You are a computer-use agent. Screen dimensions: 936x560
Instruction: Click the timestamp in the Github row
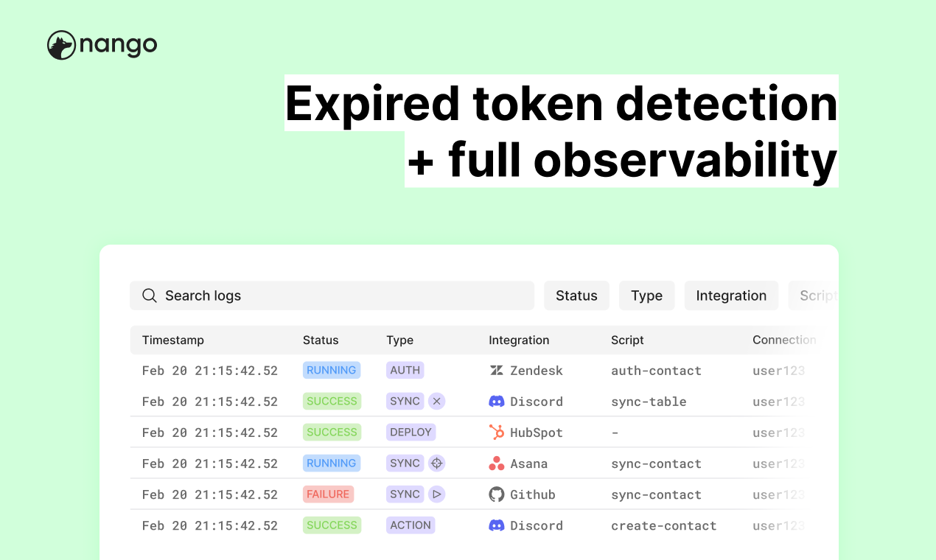[210, 494]
